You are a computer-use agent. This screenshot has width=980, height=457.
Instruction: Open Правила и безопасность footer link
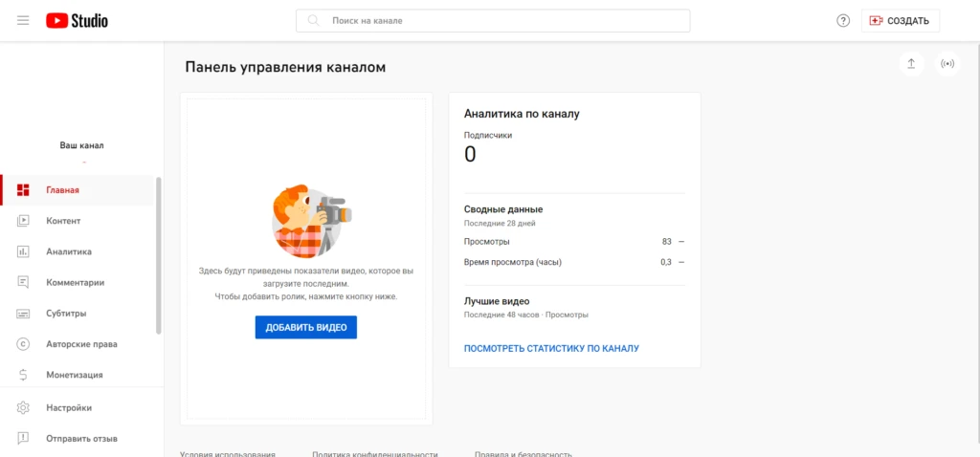tap(523, 454)
